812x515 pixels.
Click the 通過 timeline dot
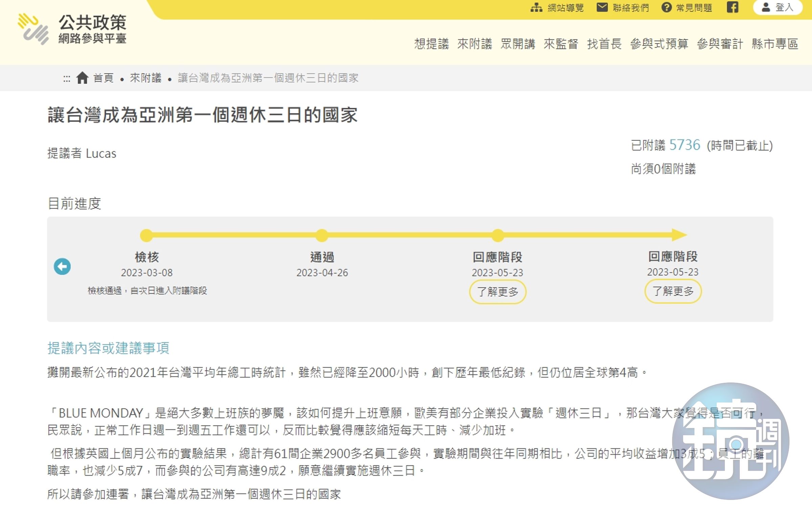coord(322,235)
